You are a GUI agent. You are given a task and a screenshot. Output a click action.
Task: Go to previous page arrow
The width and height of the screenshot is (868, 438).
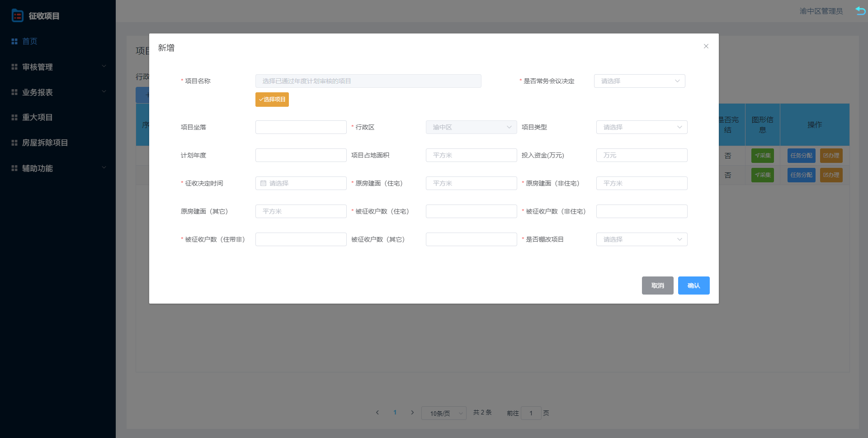coord(377,413)
